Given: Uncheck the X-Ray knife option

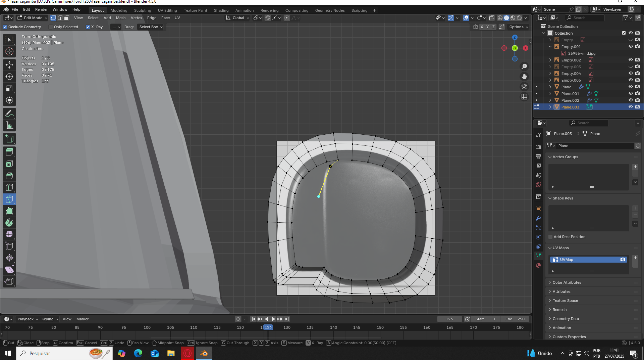Looking at the screenshot, I should (88, 27).
